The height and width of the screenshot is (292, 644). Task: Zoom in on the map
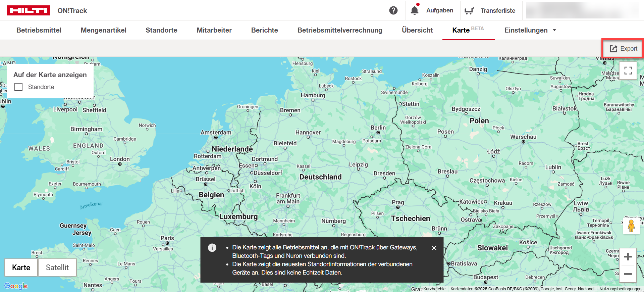(x=628, y=257)
